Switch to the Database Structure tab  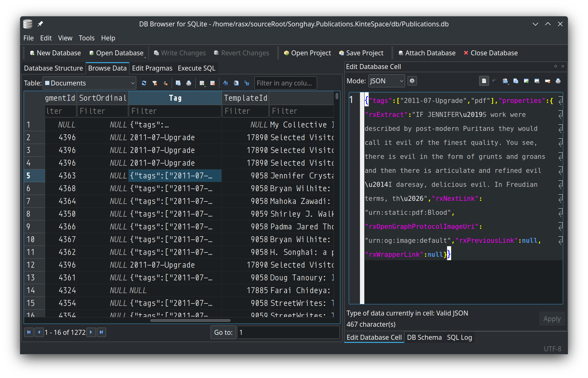(54, 68)
